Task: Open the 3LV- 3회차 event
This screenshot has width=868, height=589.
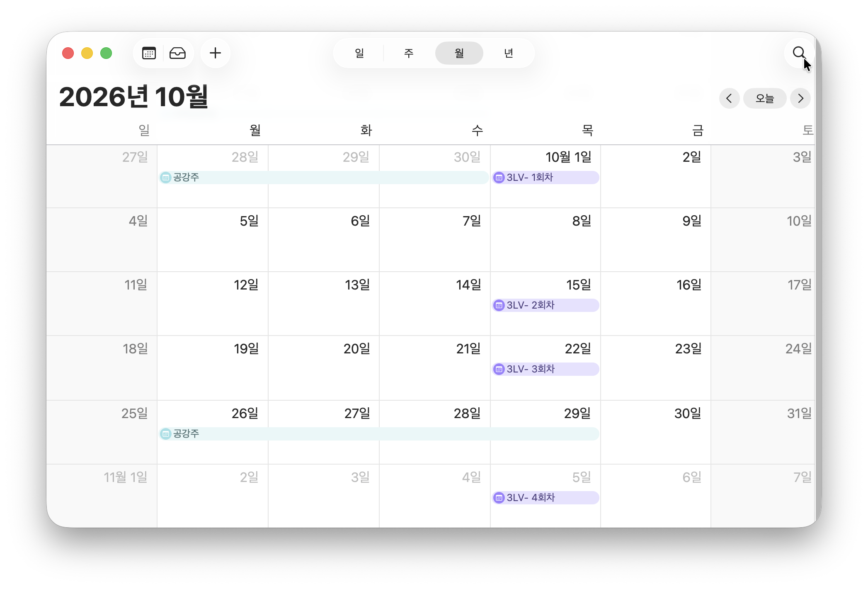Action: (545, 369)
